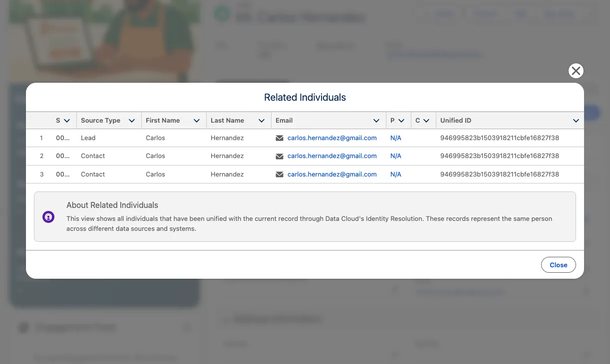The width and height of the screenshot is (610, 364).
Task: Click the Close button in dialog footer
Action: tap(558, 265)
